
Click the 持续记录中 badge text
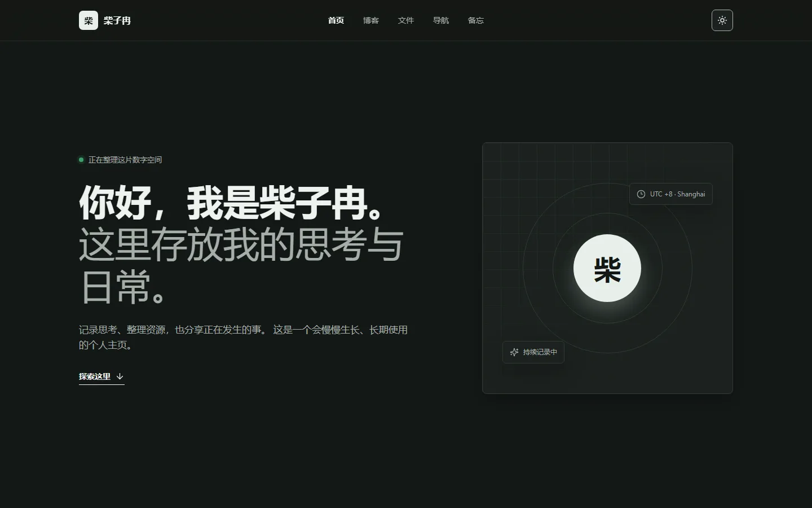click(x=540, y=352)
